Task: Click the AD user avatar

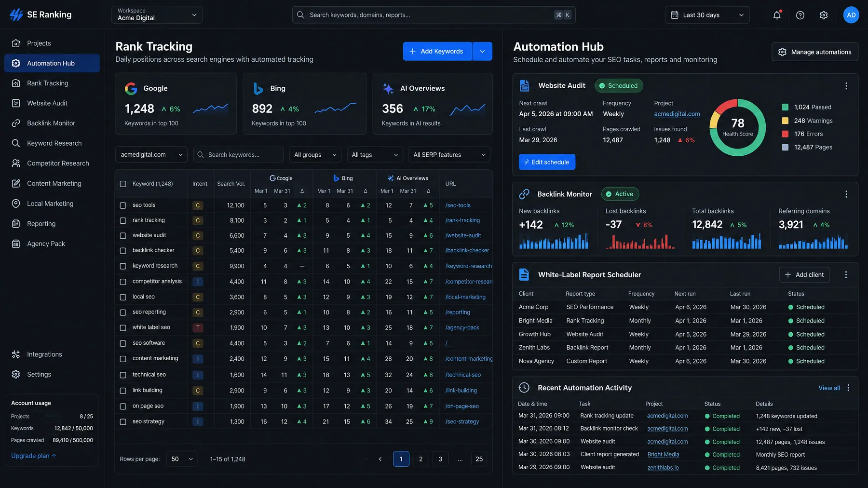Action: [x=851, y=15]
